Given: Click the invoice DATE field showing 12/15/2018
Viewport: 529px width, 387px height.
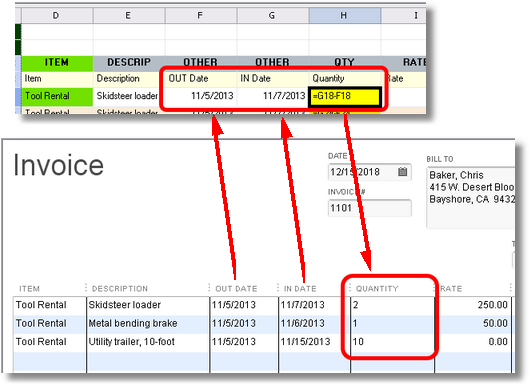Looking at the screenshot, I should (369, 172).
